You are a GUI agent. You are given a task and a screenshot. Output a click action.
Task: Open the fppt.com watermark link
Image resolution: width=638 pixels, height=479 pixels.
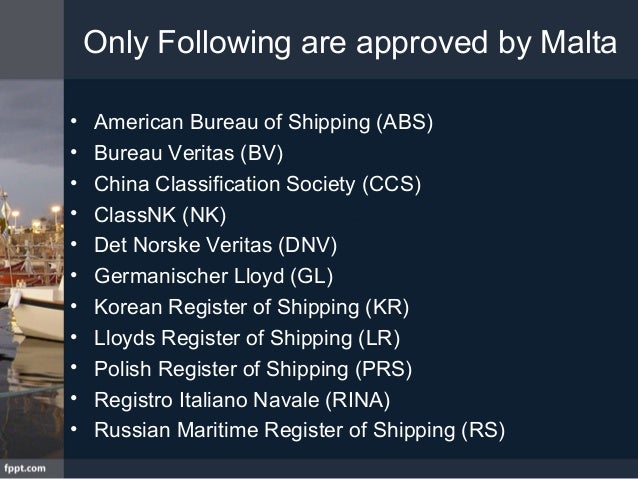[x=25, y=468]
